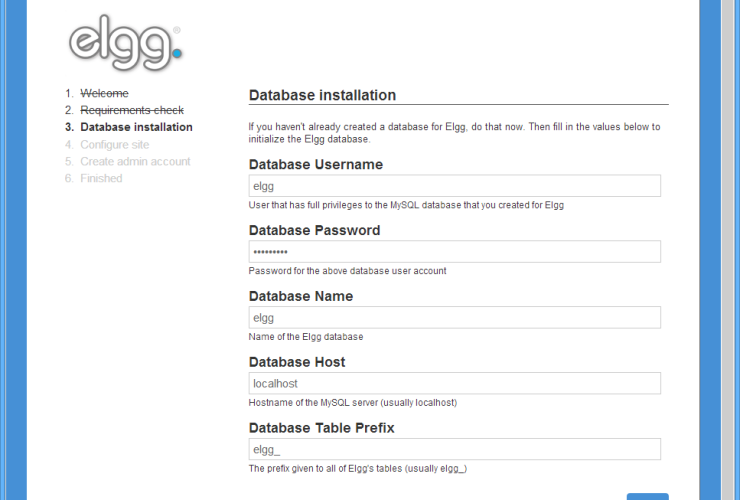
Task: Go to the Welcome step
Action: (x=104, y=93)
